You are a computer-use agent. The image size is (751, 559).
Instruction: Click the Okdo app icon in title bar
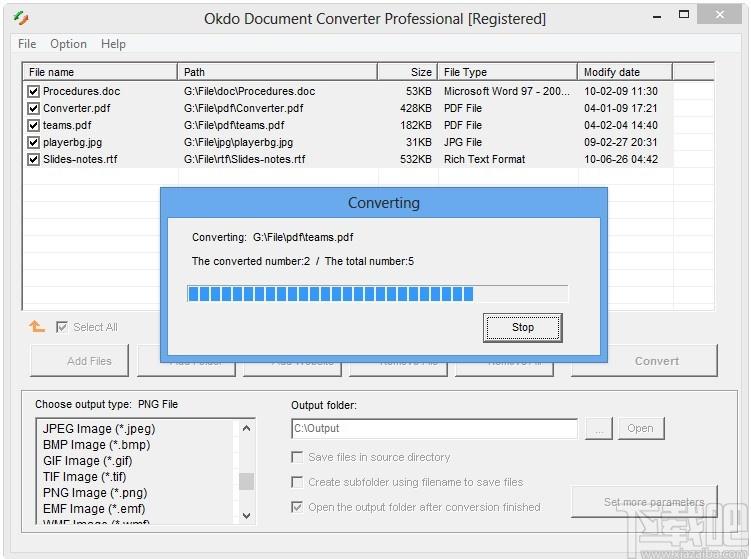point(21,18)
